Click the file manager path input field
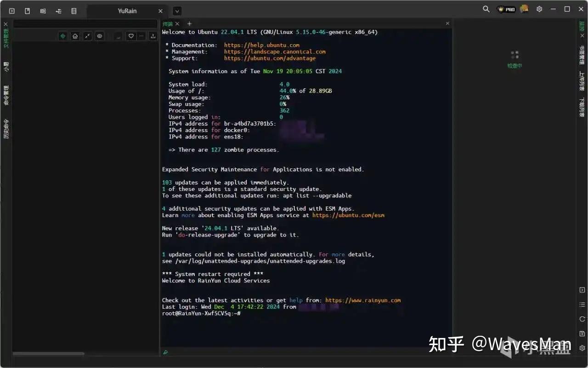This screenshot has width=588, height=368. point(85,23)
